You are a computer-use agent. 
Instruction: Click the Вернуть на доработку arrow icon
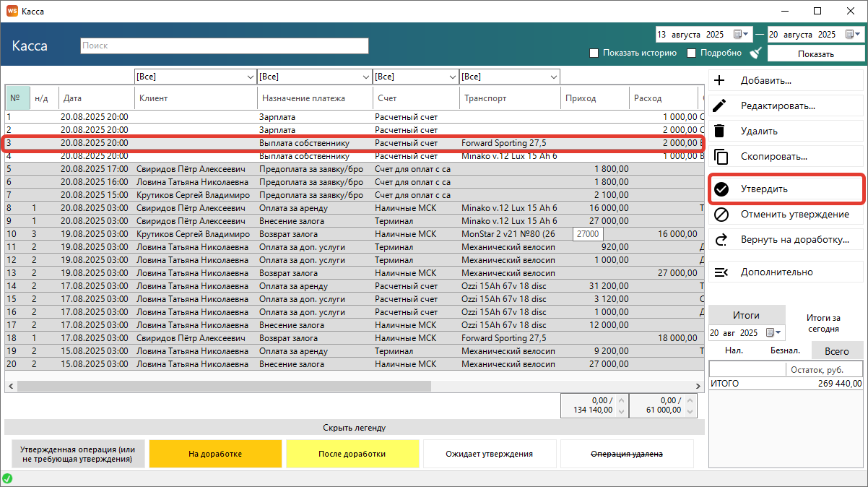720,240
